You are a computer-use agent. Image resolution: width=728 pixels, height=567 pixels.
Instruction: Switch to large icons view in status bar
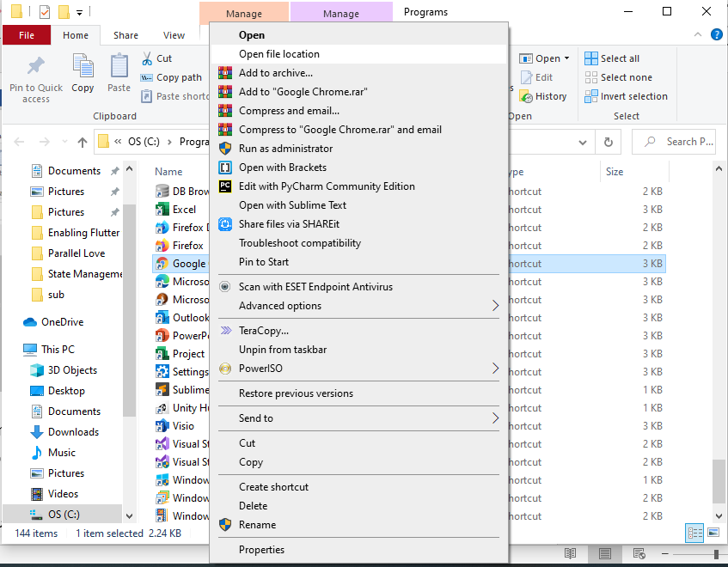pos(713,533)
